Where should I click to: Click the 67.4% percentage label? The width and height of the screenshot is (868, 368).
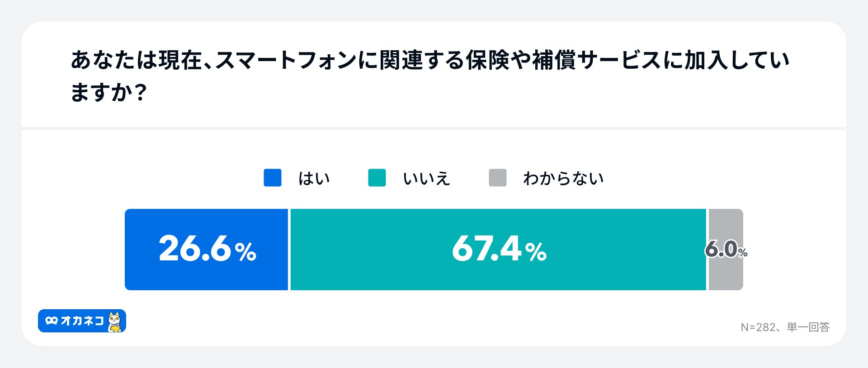499,249
